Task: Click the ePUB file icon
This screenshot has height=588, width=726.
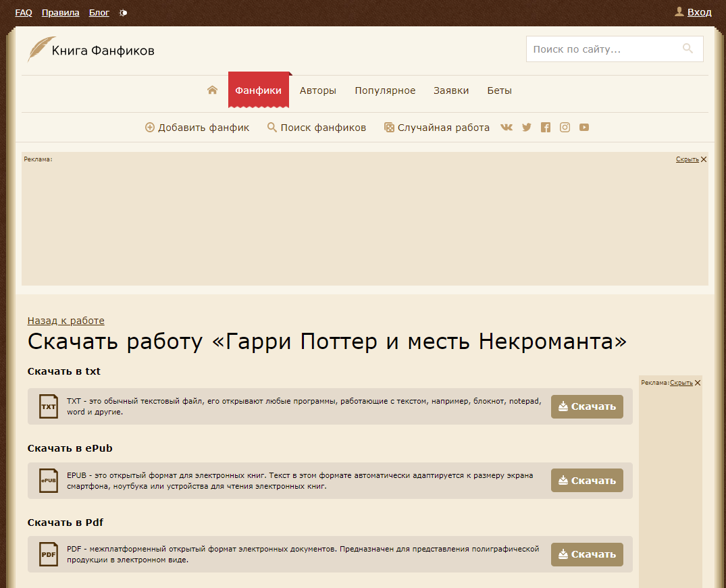Action: coord(49,481)
